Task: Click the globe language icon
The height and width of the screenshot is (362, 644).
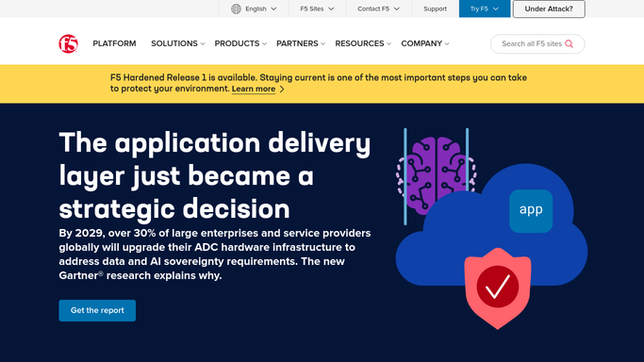Action: tap(236, 8)
